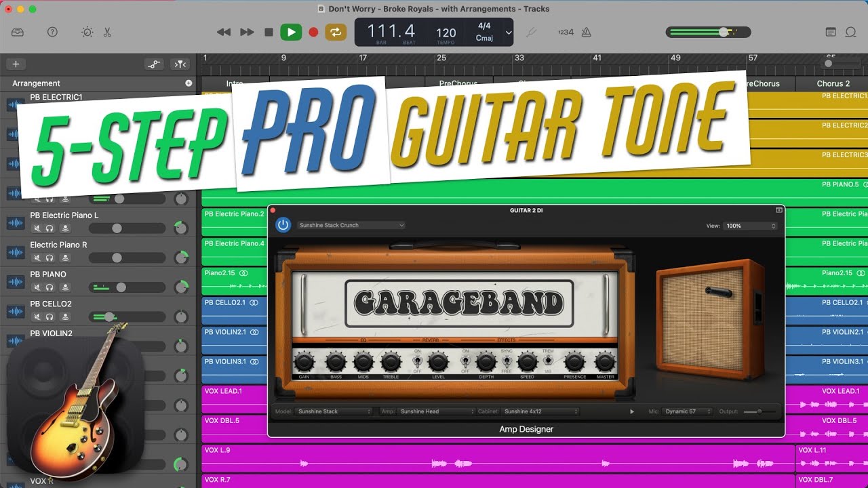
Task: Select the PB PIANO track icon
Action: tap(16, 282)
